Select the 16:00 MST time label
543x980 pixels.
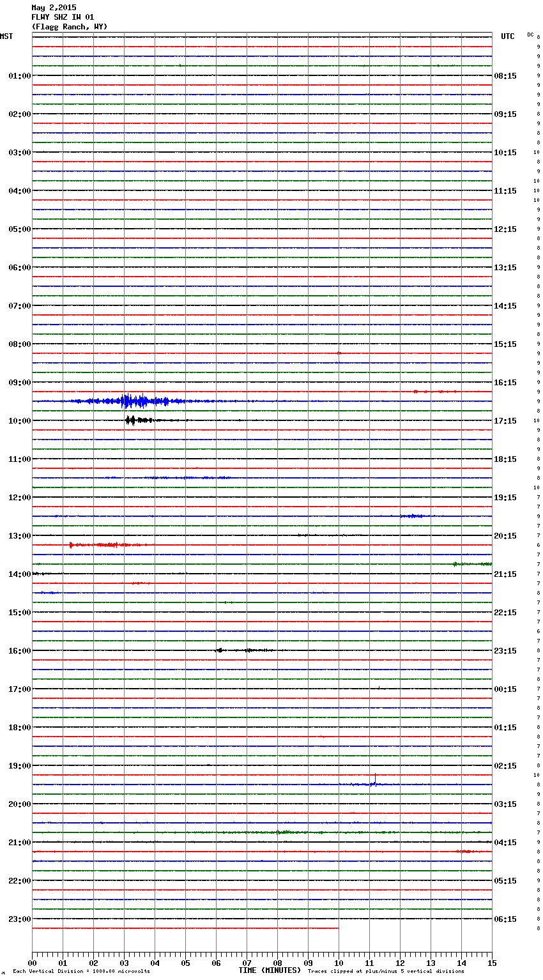pyautogui.click(x=20, y=651)
